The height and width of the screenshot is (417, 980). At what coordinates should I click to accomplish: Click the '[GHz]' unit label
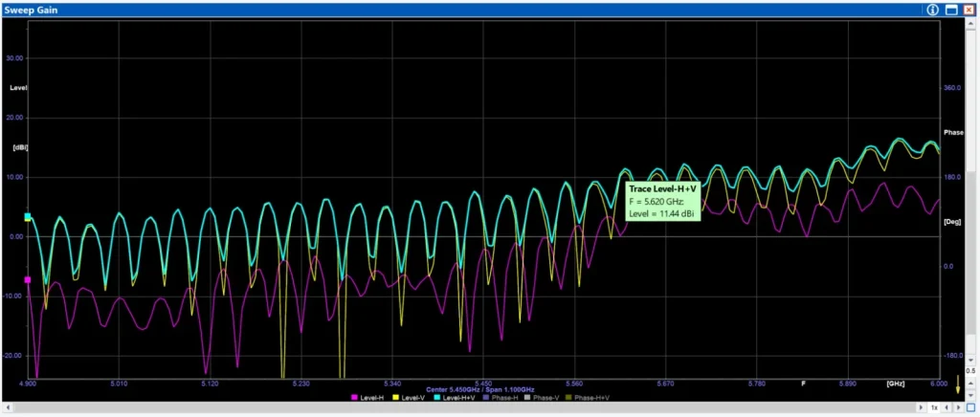[x=896, y=384]
